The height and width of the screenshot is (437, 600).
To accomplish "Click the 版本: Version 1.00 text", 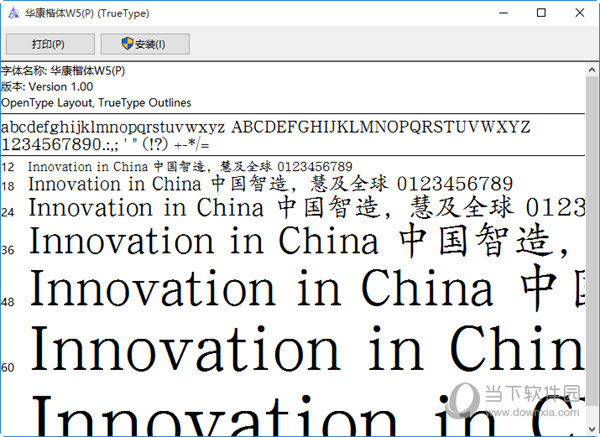I will click(47, 86).
